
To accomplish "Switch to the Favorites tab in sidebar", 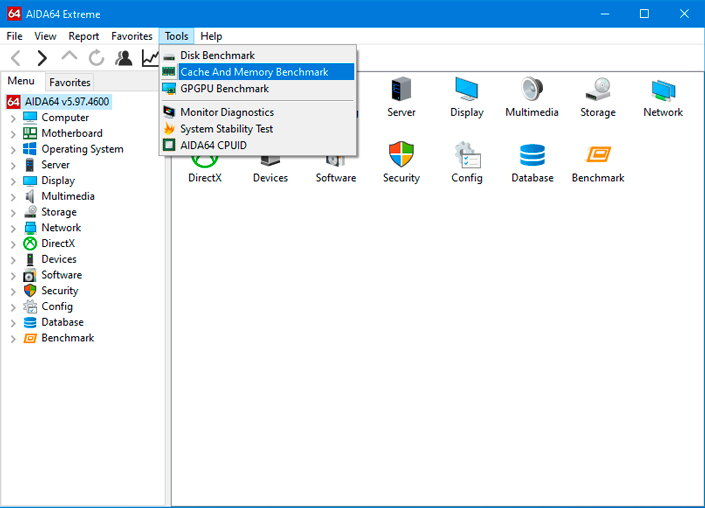I will tap(70, 82).
